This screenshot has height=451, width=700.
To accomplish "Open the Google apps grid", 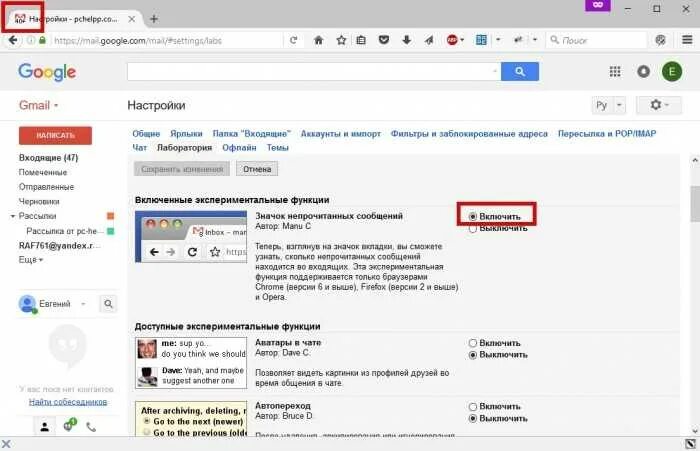I will (x=615, y=71).
